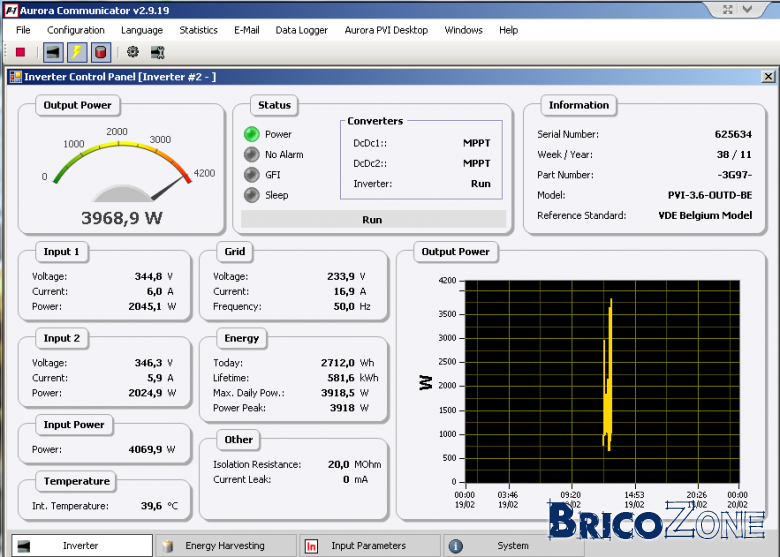780x557 pixels.
Task: Click the title bar dropdown chevron
Action: [747, 9]
